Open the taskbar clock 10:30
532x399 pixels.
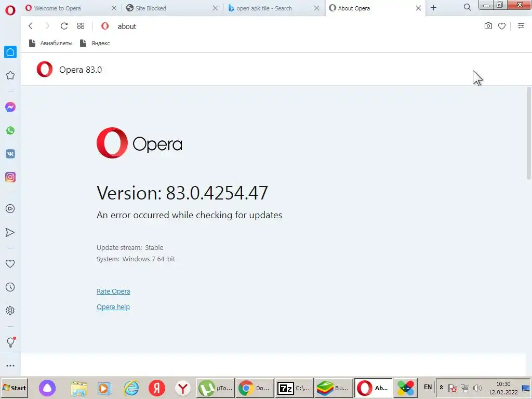(x=503, y=388)
